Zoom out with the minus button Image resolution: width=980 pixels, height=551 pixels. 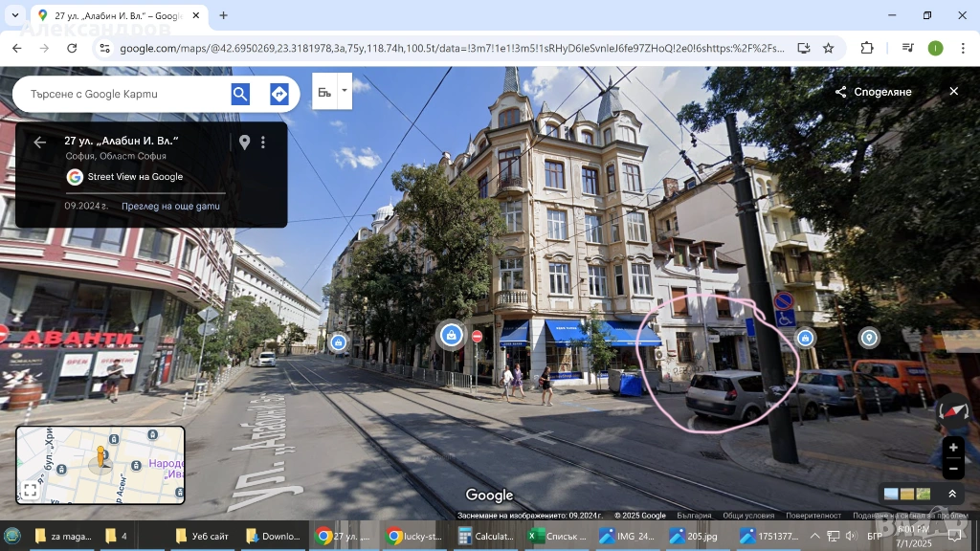[x=952, y=469]
